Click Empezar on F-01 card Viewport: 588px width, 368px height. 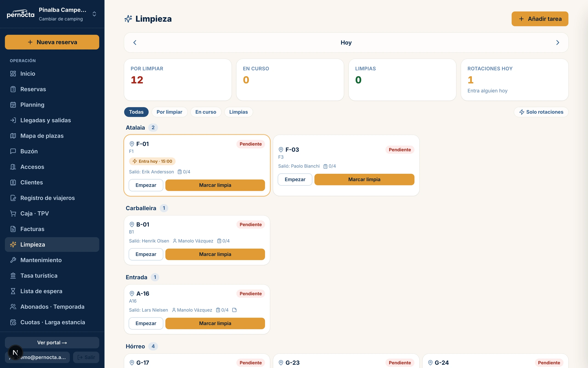click(146, 185)
